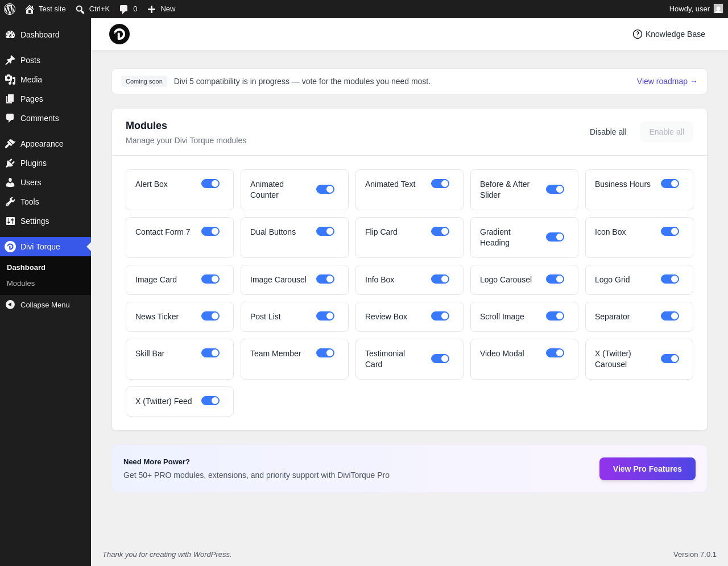Click the Test site home icon
Viewport: 728px width, 566px height.
click(30, 9)
